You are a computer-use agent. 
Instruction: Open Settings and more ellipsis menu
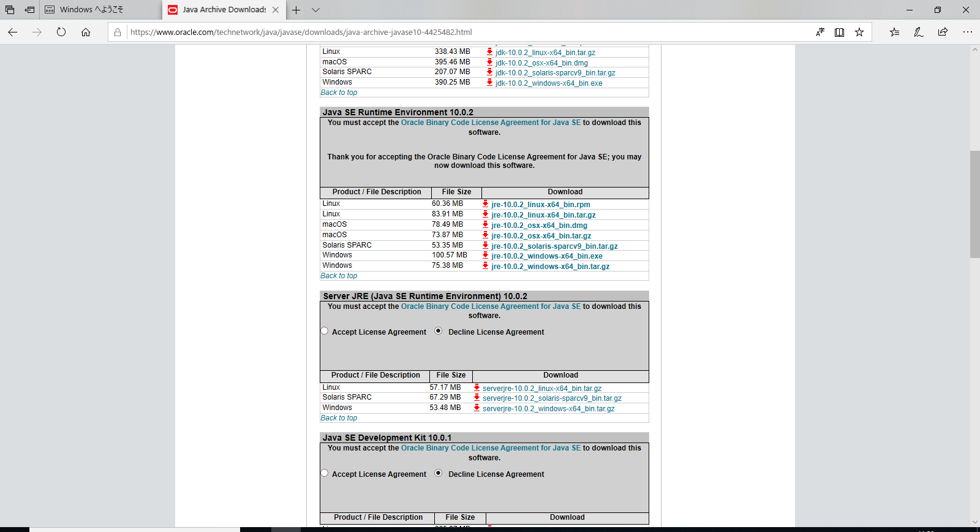[967, 32]
